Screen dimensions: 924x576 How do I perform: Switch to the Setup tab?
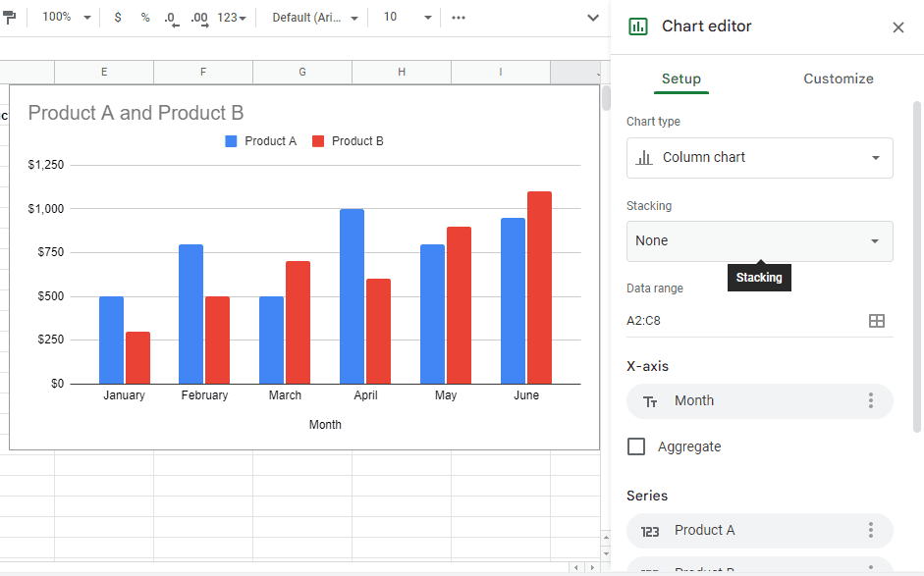coord(681,79)
